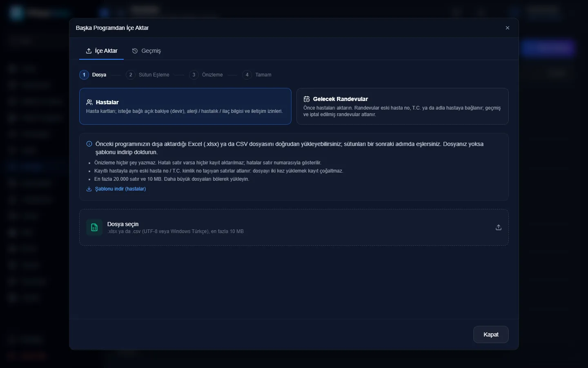Click the bullet "En fazla 20.000 satır ve 10 MB"

click(171, 179)
